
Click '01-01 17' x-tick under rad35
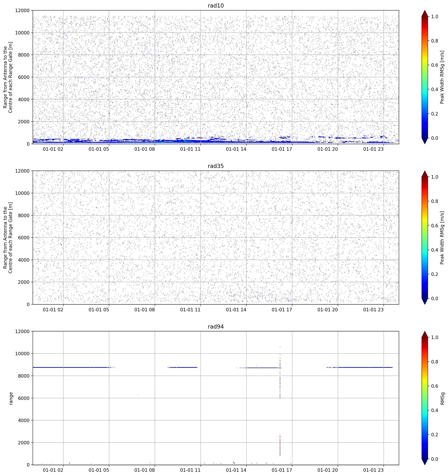[x=282, y=310]
